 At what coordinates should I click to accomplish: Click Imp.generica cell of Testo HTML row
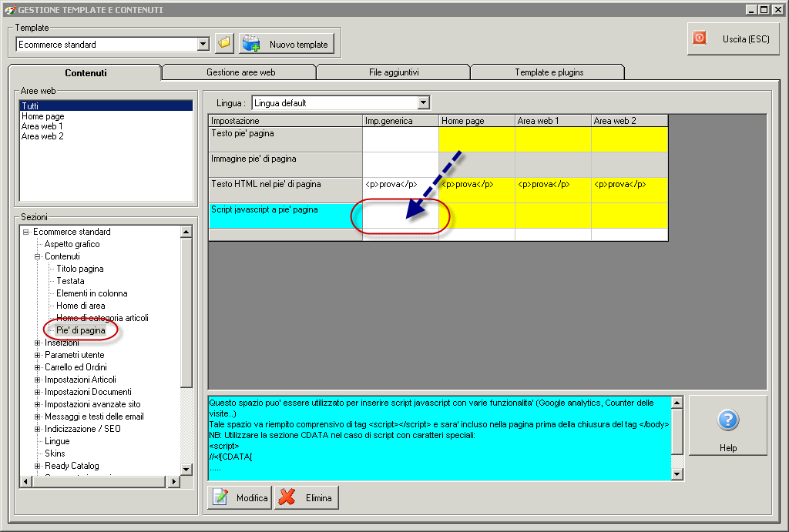click(401, 190)
